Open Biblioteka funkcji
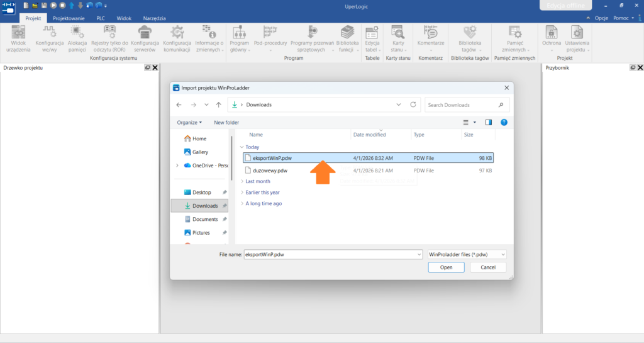Viewport: 644px width, 343px height. click(347, 39)
